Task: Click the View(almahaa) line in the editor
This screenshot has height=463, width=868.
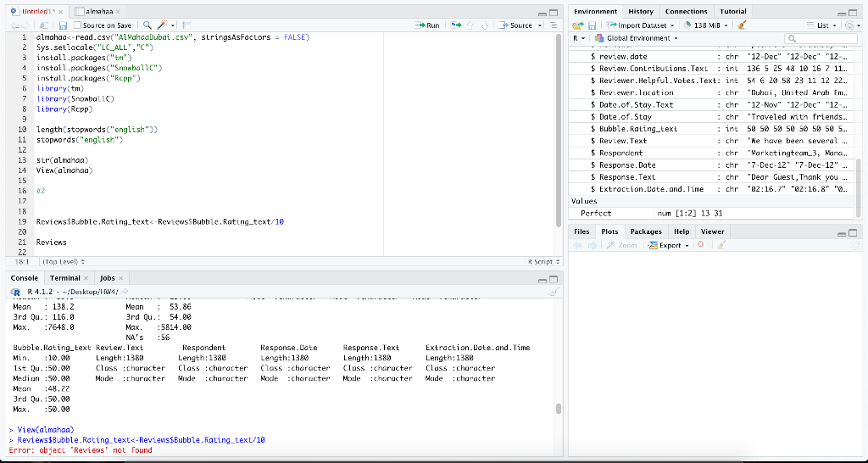Action: click(x=64, y=170)
